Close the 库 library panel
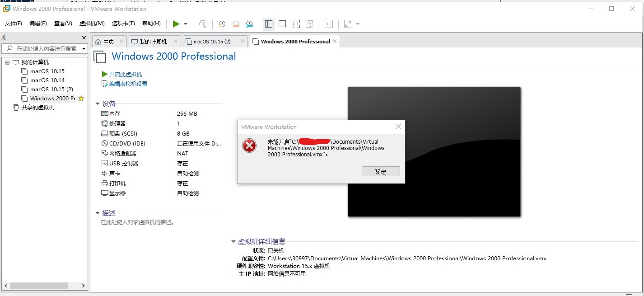The width and height of the screenshot is (644, 296). 84,38
